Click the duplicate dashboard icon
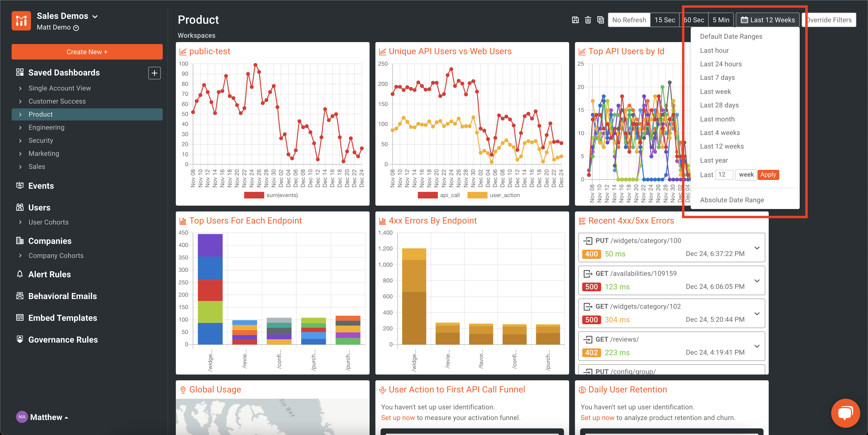 click(x=600, y=20)
